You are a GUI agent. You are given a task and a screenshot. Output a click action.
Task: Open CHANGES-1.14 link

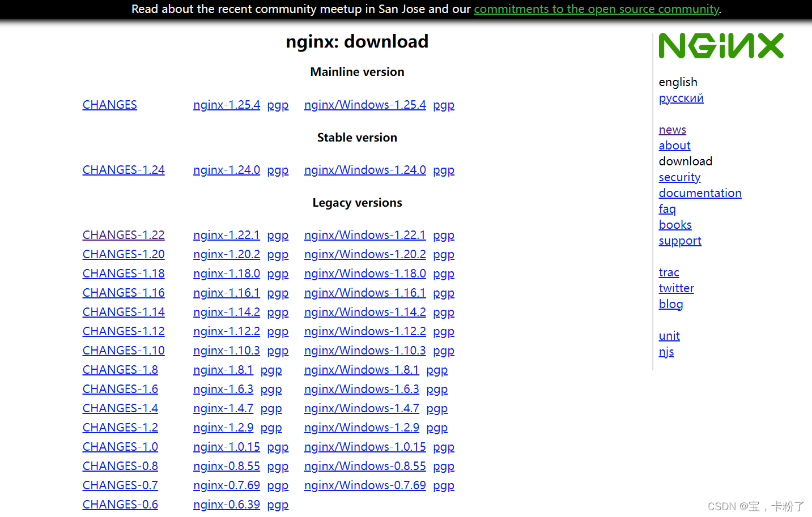(124, 312)
